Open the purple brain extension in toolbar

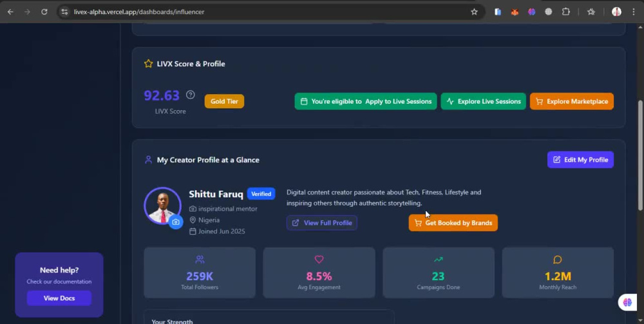click(x=531, y=12)
